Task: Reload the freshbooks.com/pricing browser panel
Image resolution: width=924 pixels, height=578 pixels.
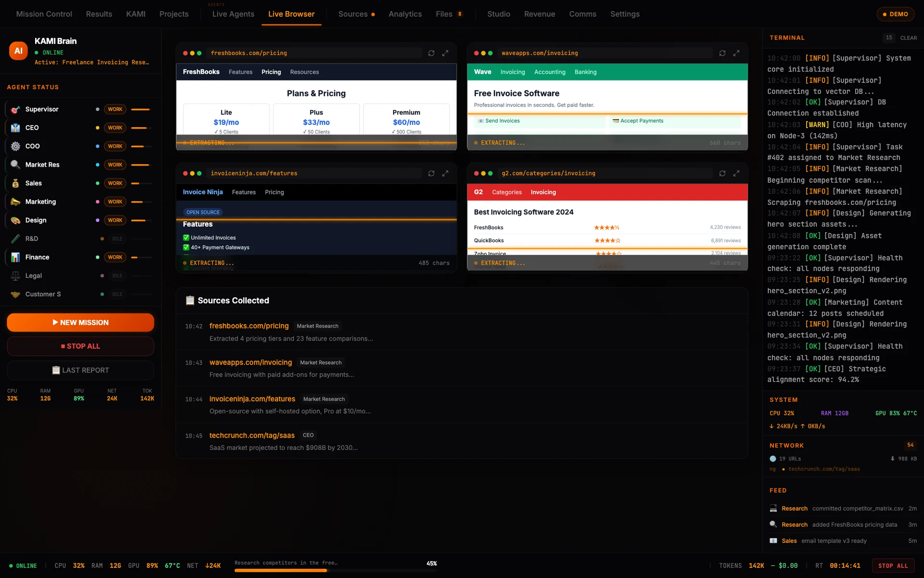Action: click(431, 53)
